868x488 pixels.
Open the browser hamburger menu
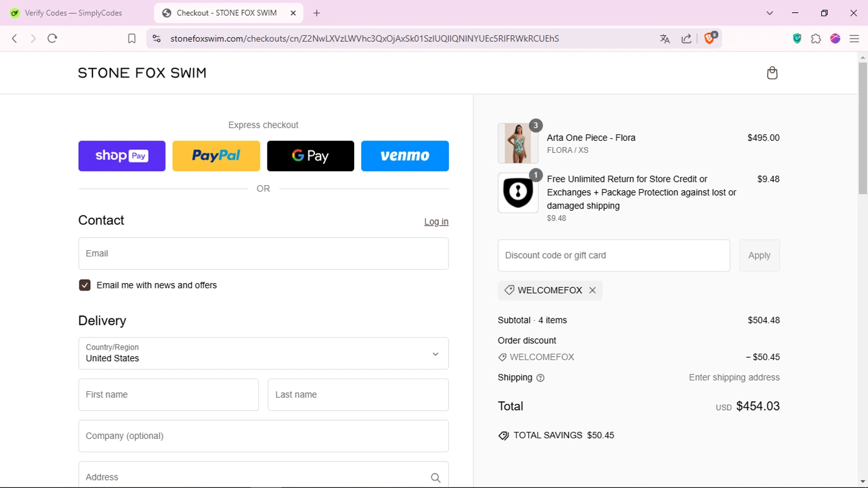(x=854, y=39)
